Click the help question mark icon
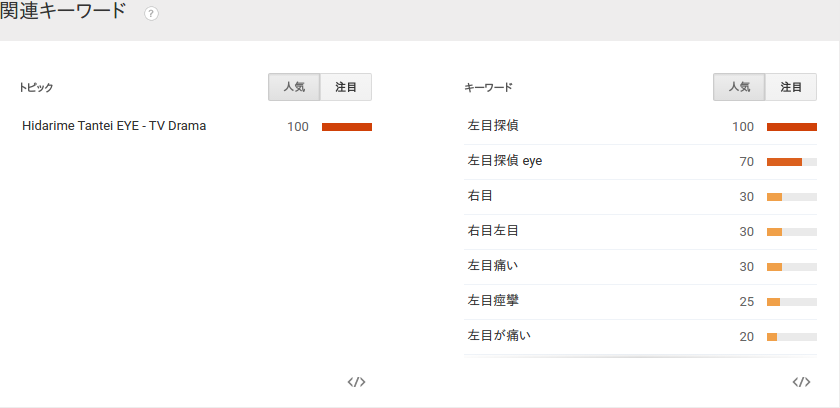The height and width of the screenshot is (408, 840). point(151,14)
